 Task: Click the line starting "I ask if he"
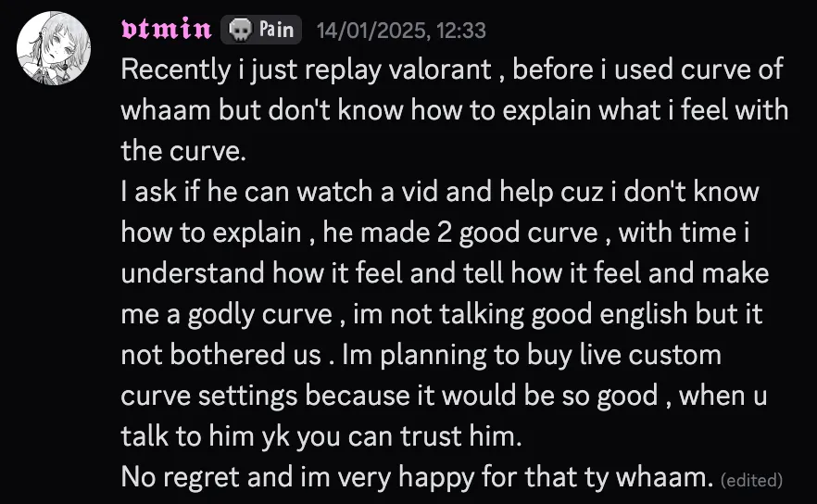pyautogui.click(x=440, y=192)
